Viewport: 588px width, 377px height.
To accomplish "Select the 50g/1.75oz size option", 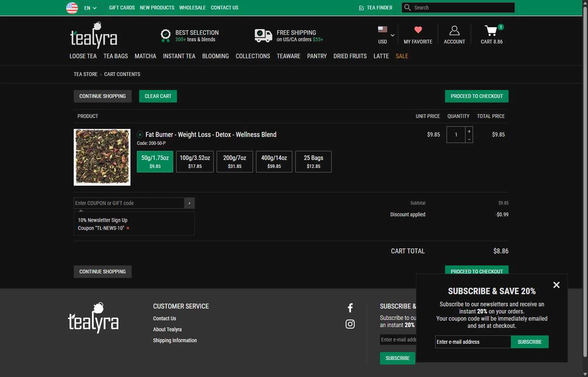I will (155, 161).
